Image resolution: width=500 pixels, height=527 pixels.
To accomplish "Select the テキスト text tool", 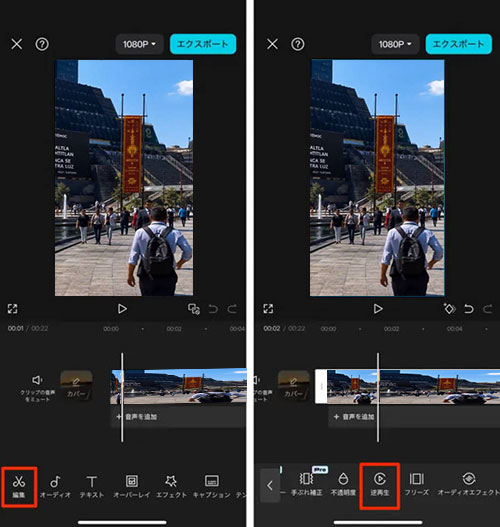I will pyautogui.click(x=92, y=486).
